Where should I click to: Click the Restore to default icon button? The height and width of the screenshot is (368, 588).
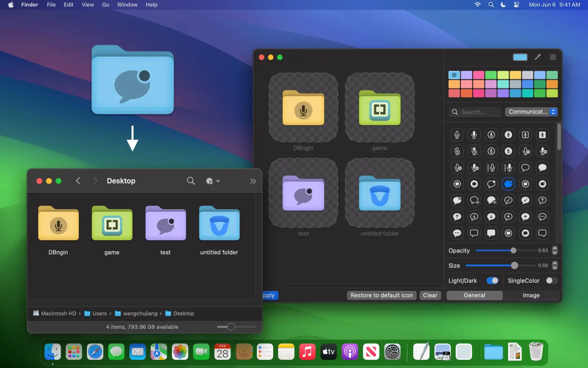point(381,295)
